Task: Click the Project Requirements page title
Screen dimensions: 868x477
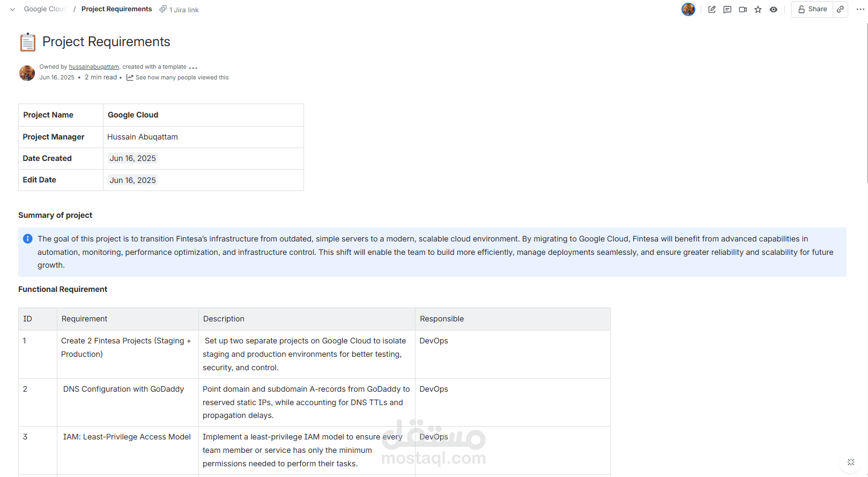Action: pos(106,41)
